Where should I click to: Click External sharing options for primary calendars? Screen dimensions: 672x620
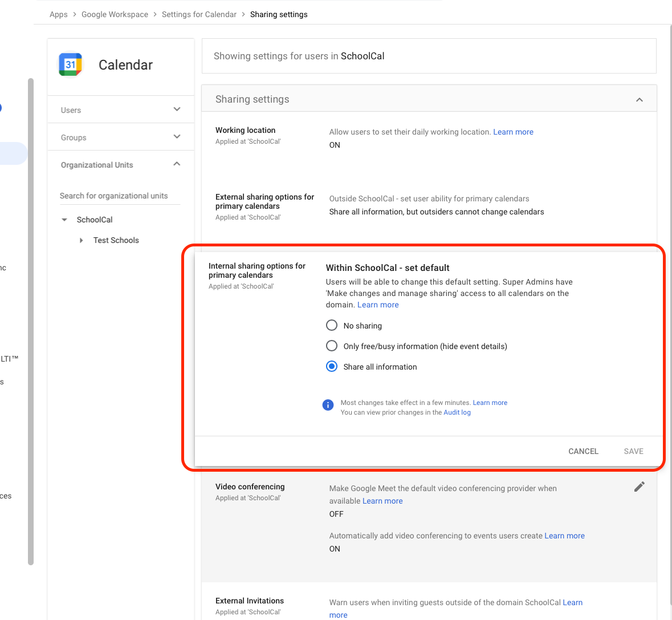tap(265, 201)
